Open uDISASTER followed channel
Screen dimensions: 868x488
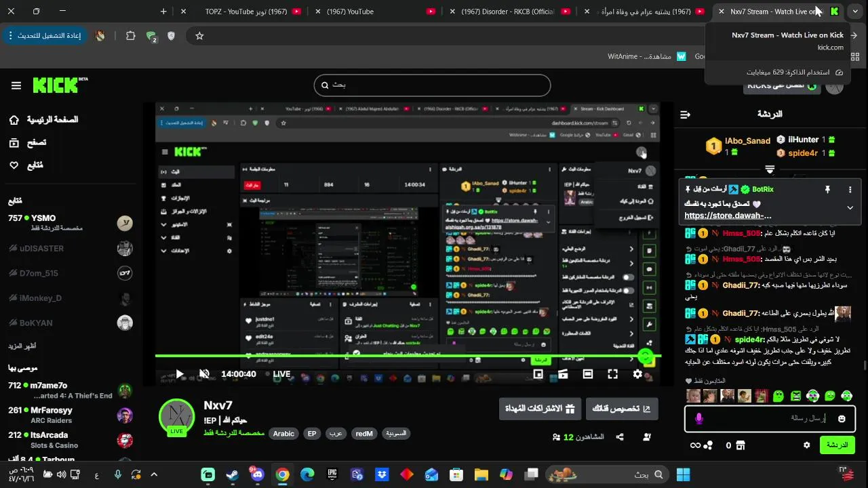click(x=71, y=248)
